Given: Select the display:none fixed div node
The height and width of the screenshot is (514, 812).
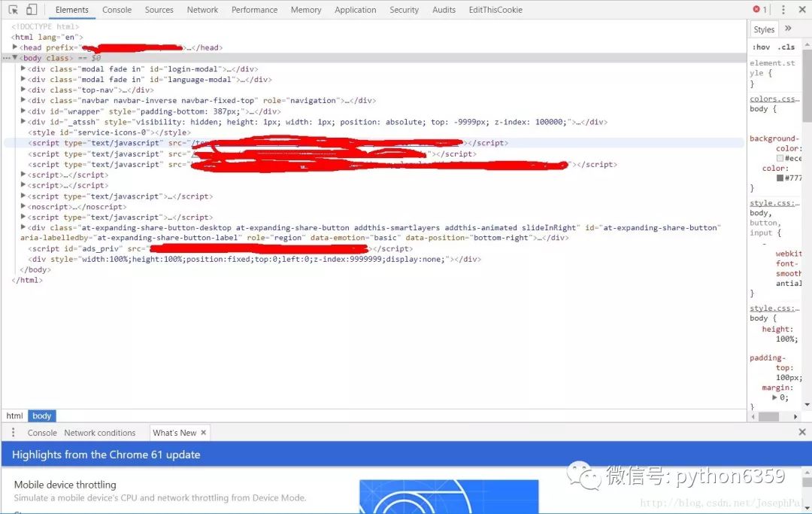Looking at the screenshot, I should point(254,259).
